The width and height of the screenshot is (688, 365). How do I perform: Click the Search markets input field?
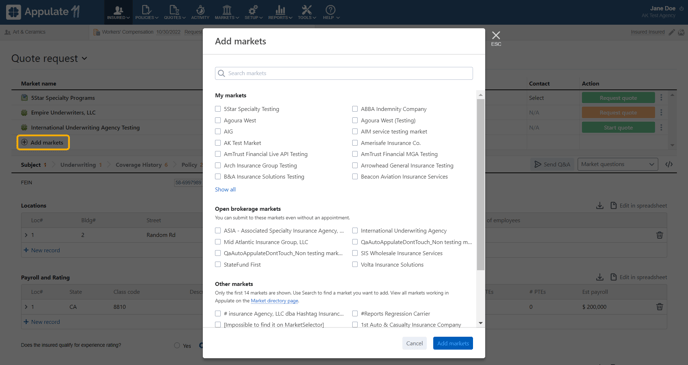pos(344,73)
